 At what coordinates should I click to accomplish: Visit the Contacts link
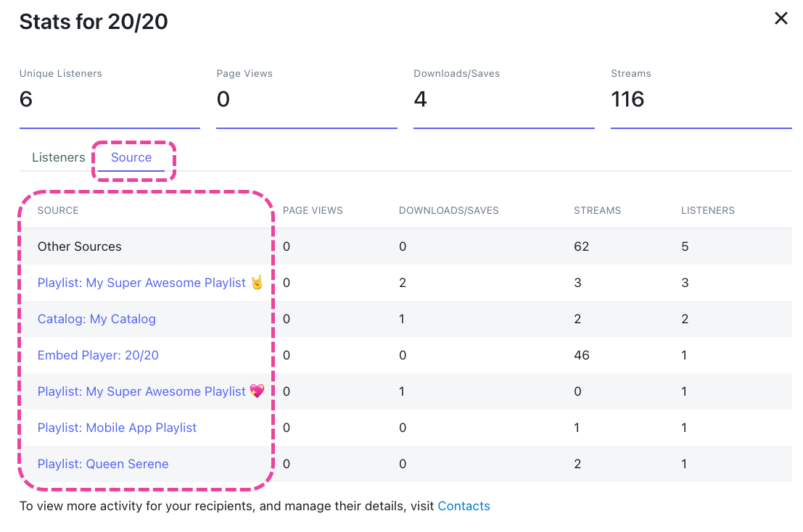[464, 506]
